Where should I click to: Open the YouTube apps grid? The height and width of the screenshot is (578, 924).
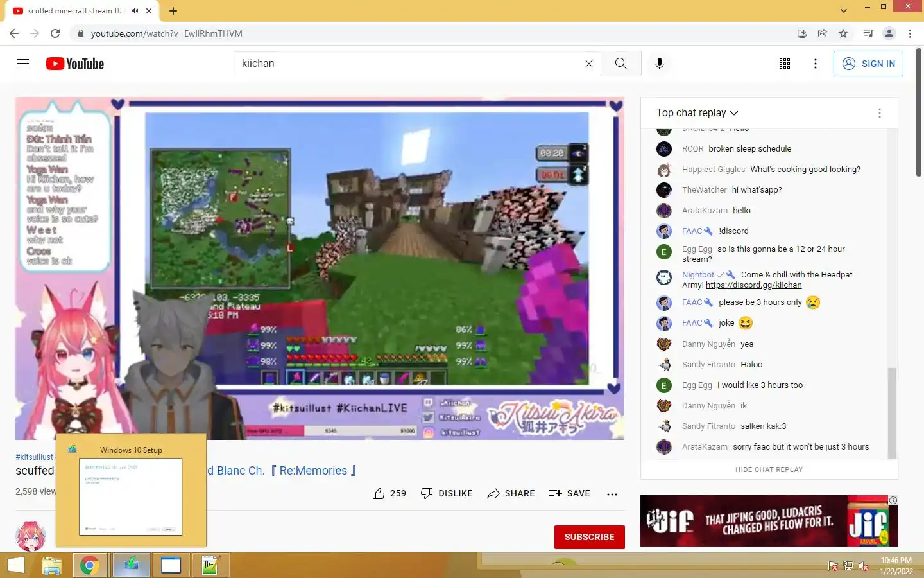(x=784, y=64)
